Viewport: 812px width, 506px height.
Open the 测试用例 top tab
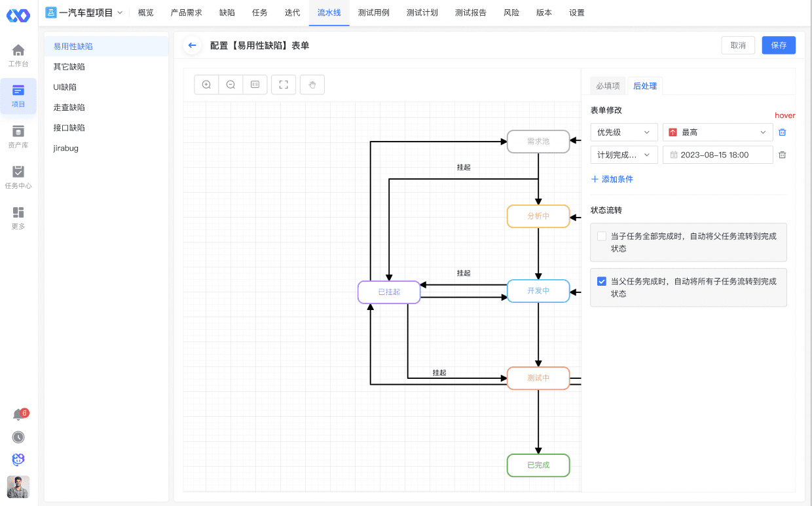[x=373, y=12]
